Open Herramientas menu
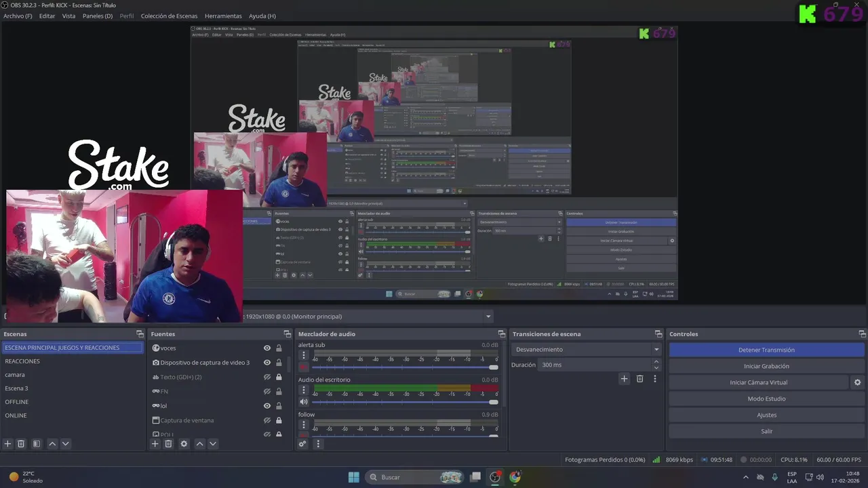 [x=223, y=16]
